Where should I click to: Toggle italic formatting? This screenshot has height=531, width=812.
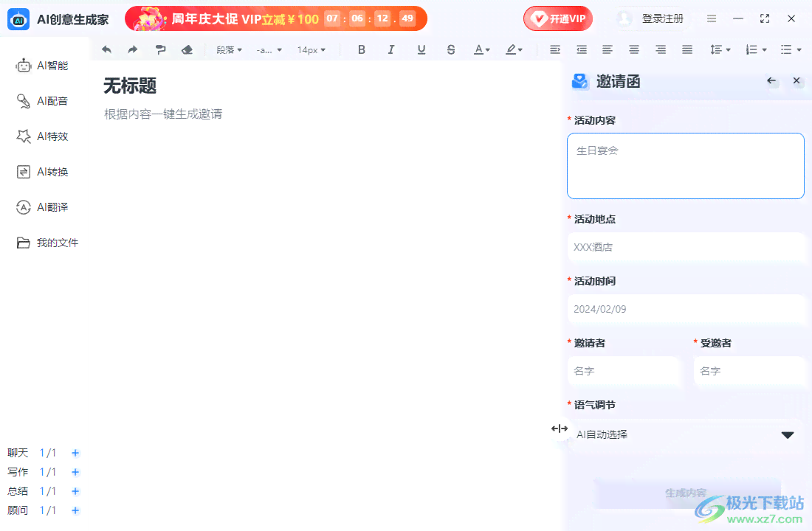[391, 49]
